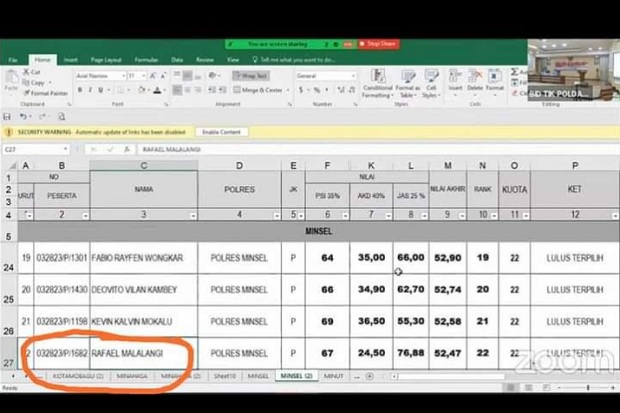
Task: Click the Decrease Decimal icon
Action: click(x=351, y=90)
